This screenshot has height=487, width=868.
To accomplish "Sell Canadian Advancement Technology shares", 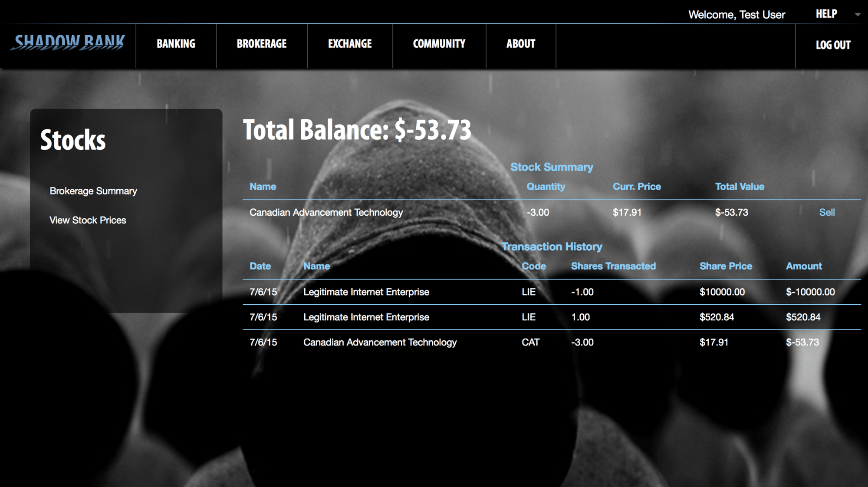I will tap(827, 212).
